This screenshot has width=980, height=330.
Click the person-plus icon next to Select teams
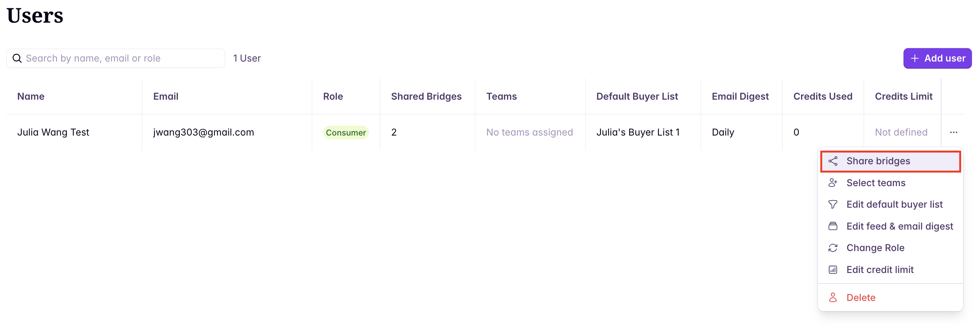click(834, 183)
